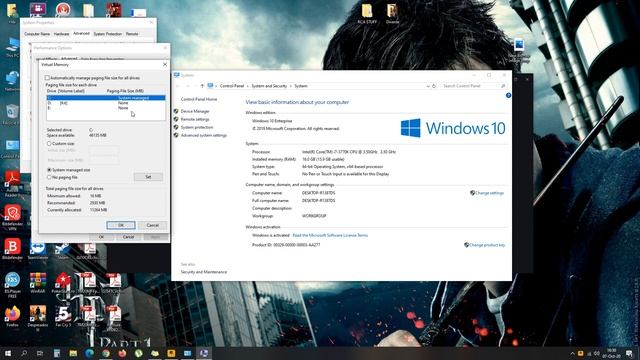Image resolution: width=640 pixels, height=360 pixels.
Task: Open Device Manager link in System window
Action: pos(195,111)
